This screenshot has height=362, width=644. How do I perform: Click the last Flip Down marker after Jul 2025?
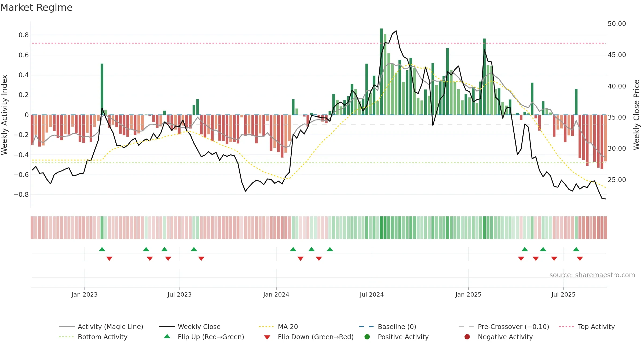coord(580,258)
